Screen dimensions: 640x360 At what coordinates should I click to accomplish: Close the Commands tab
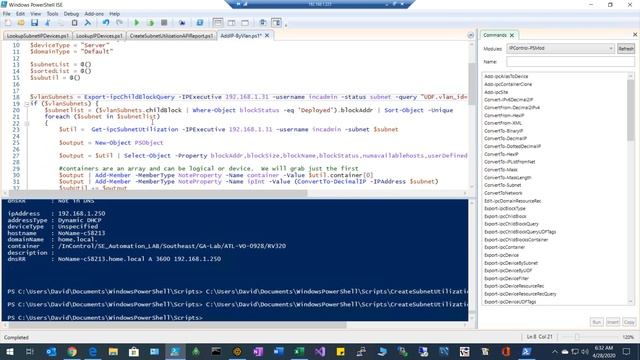pyautogui.click(x=511, y=35)
